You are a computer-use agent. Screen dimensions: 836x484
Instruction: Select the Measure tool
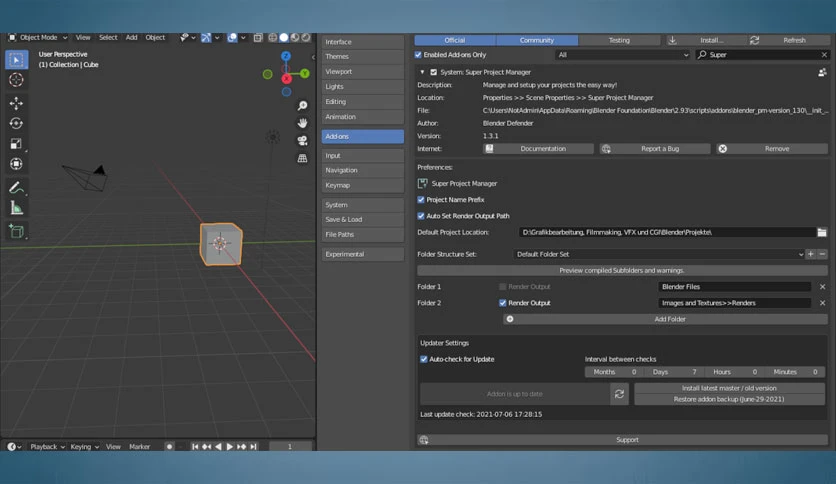click(16, 208)
